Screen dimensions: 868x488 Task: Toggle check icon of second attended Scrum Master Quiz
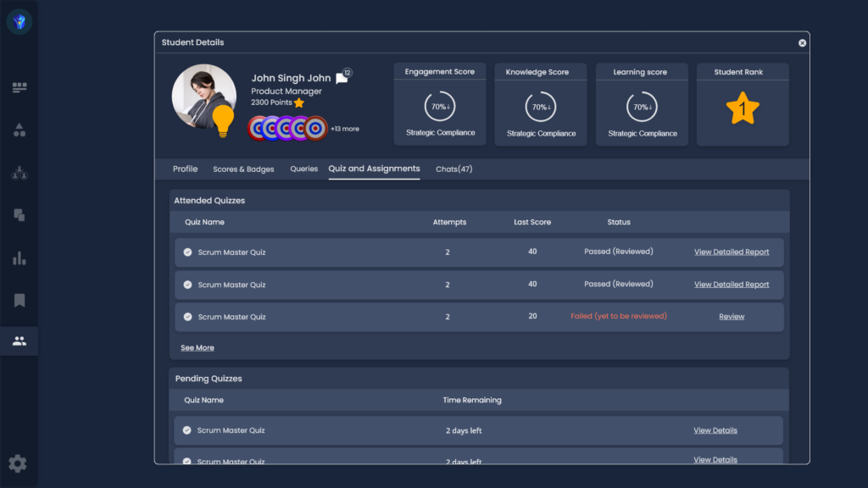187,285
